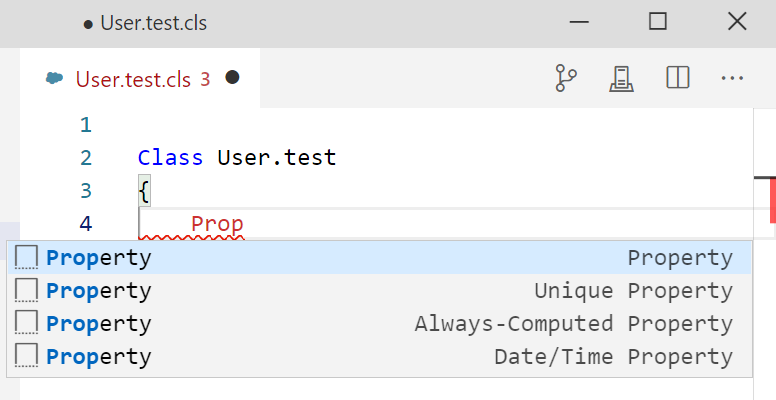Image resolution: width=776 pixels, height=400 pixels.
Task: Open the More Actions ellipsis menu
Action: coord(733,79)
